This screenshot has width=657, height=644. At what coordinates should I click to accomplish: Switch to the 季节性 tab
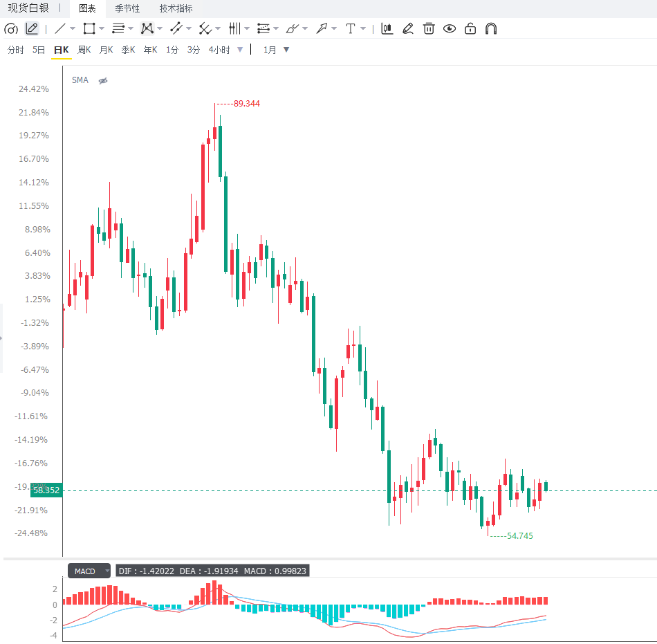[127, 8]
